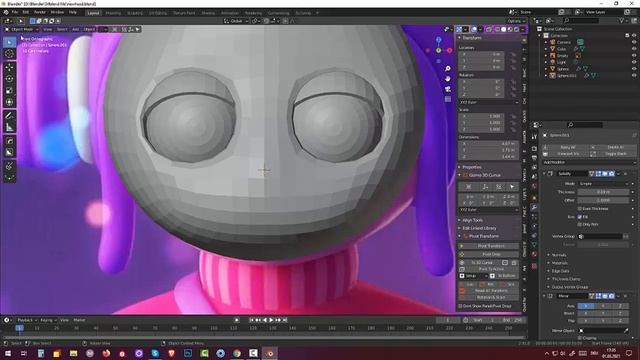The width and height of the screenshot is (640, 360).
Task: Select the Annotate pencil tool
Action: click(10, 116)
